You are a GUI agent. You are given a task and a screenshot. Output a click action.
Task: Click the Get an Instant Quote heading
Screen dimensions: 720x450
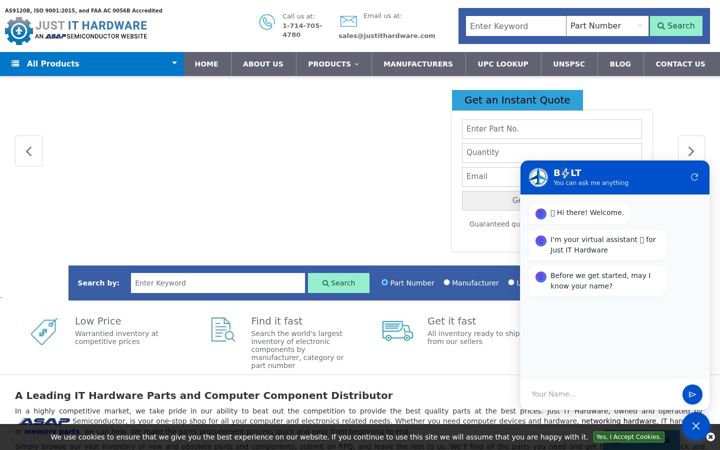tap(517, 100)
